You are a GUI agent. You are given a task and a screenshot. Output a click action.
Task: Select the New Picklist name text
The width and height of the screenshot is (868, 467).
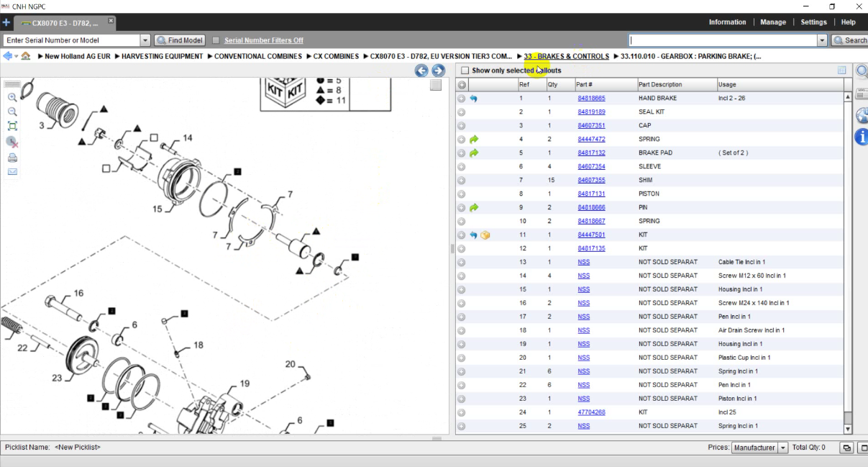[78, 448]
